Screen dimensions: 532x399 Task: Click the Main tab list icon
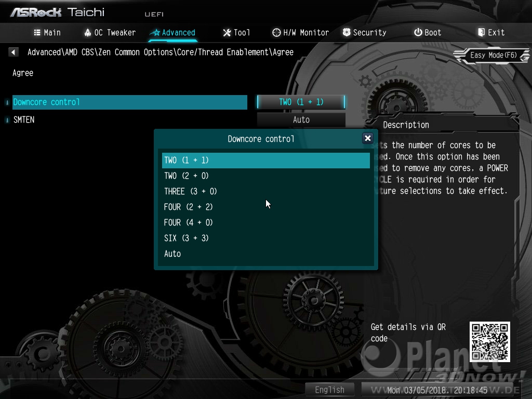pos(37,33)
